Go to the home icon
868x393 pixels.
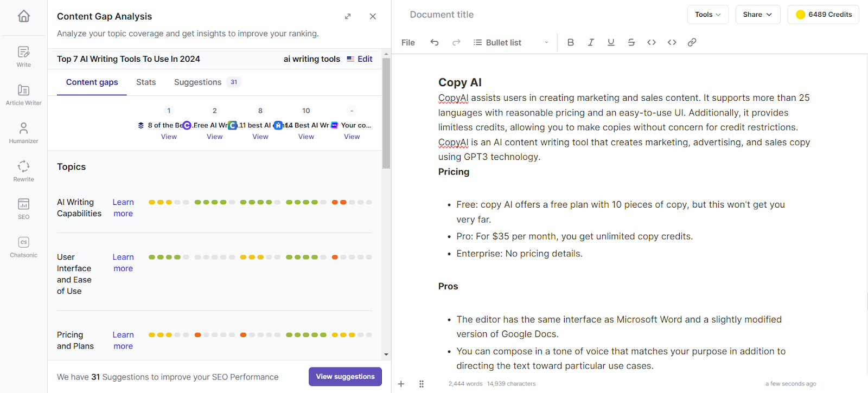coord(24,16)
